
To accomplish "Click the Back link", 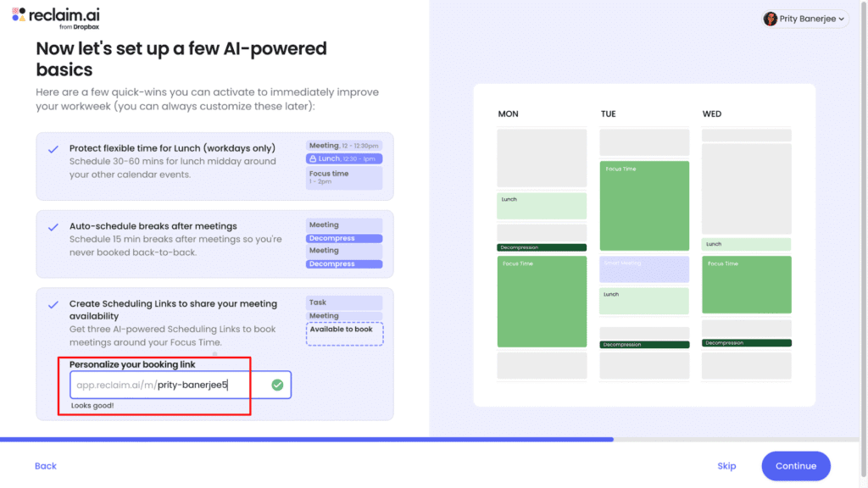I will point(45,465).
